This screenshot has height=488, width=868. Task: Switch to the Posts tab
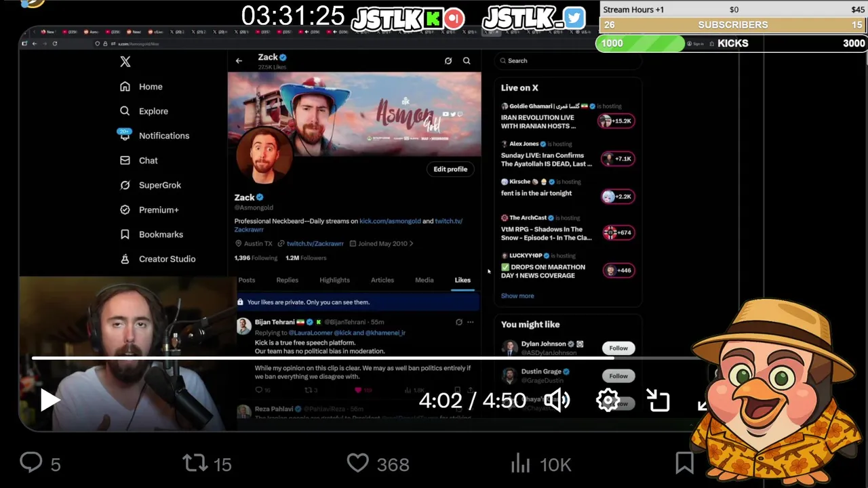[x=247, y=280]
